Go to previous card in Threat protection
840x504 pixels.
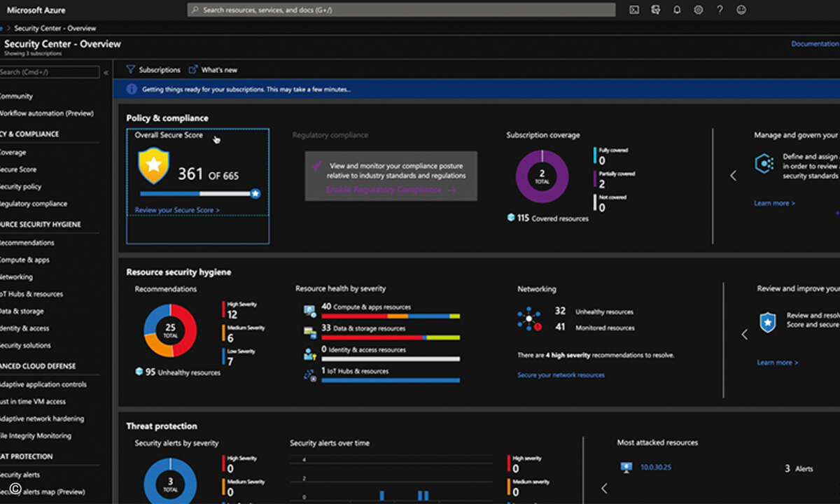(604, 488)
